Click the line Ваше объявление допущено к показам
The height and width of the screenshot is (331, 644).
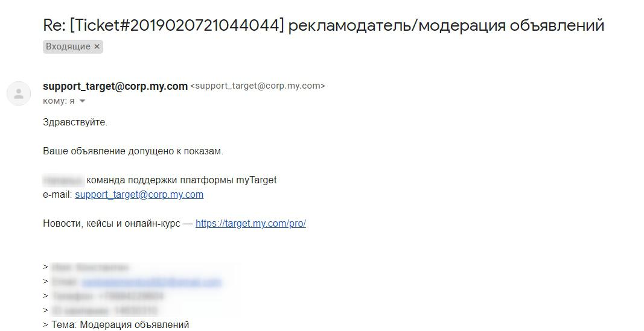(133, 151)
